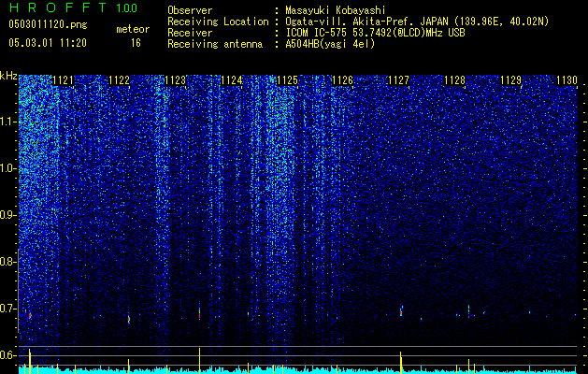Click the 1.0 kHz axis label

click(x=7, y=168)
